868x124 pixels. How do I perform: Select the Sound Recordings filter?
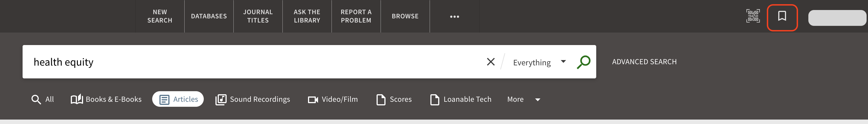coord(253,99)
